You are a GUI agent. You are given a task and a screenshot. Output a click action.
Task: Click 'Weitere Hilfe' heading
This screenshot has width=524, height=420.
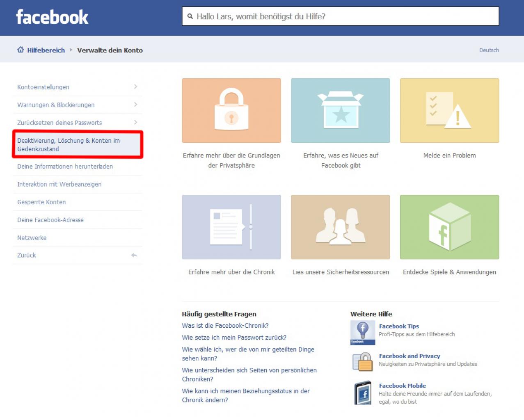click(371, 314)
